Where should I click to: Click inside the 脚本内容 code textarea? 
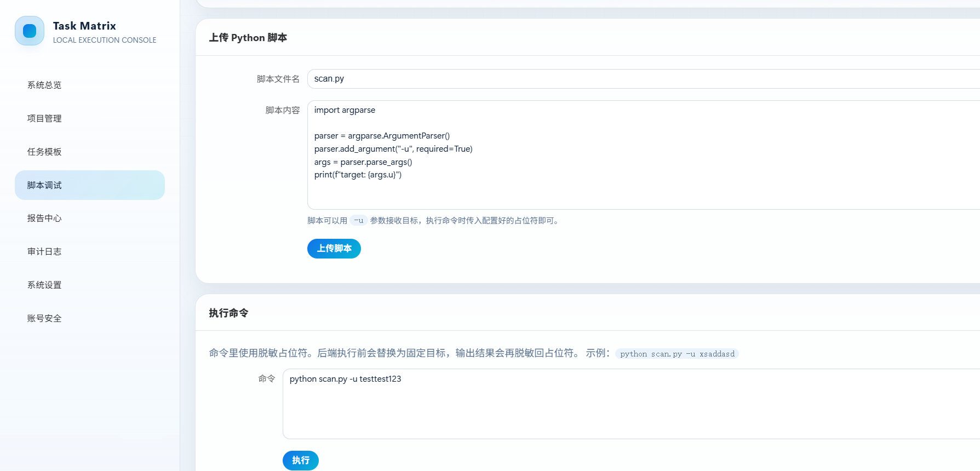click(644, 155)
